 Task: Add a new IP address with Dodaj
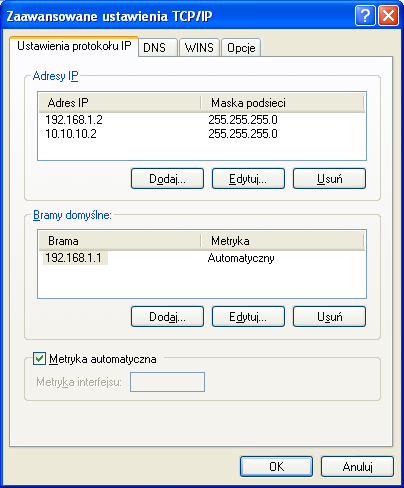(x=167, y=179)
